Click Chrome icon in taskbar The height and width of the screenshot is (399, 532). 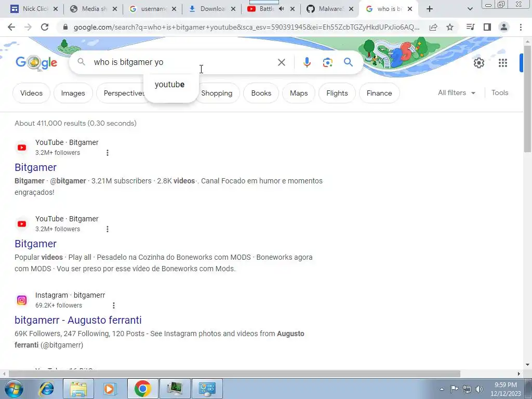[x=142, y=389]
